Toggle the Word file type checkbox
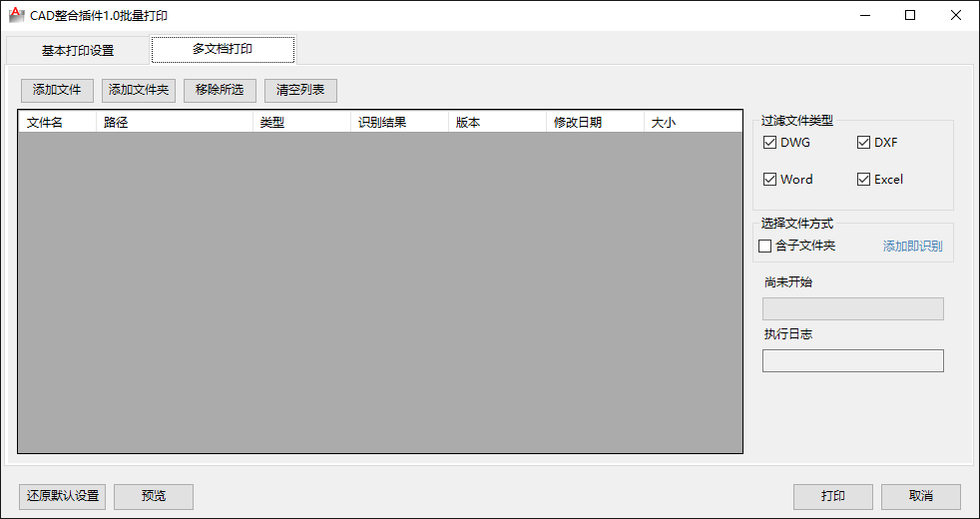 [x=787, y=180]
